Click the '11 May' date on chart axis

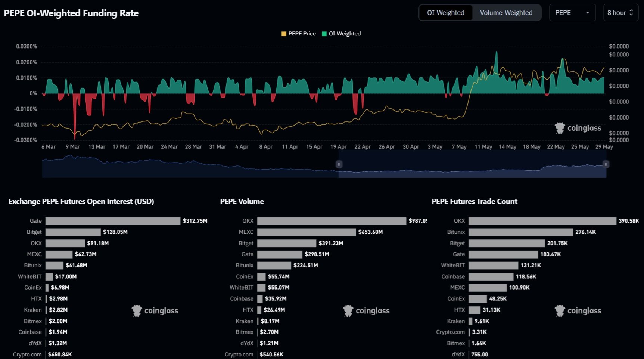[x=483, y=147]
